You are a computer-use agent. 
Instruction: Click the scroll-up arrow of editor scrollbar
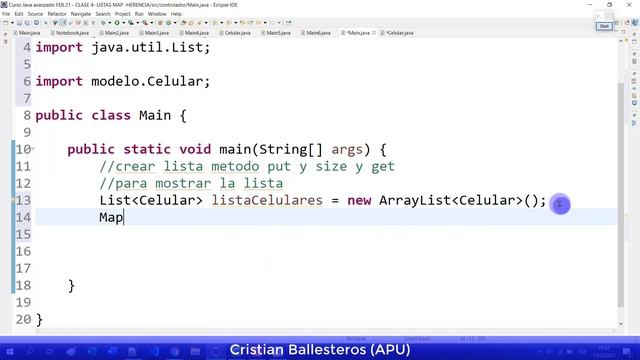coord(621,42)
